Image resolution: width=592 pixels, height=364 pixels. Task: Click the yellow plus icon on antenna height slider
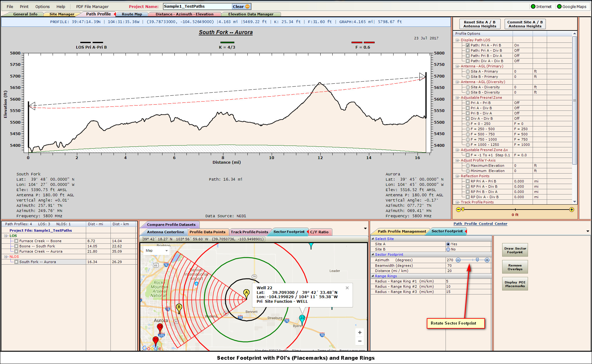pos(571,210)
